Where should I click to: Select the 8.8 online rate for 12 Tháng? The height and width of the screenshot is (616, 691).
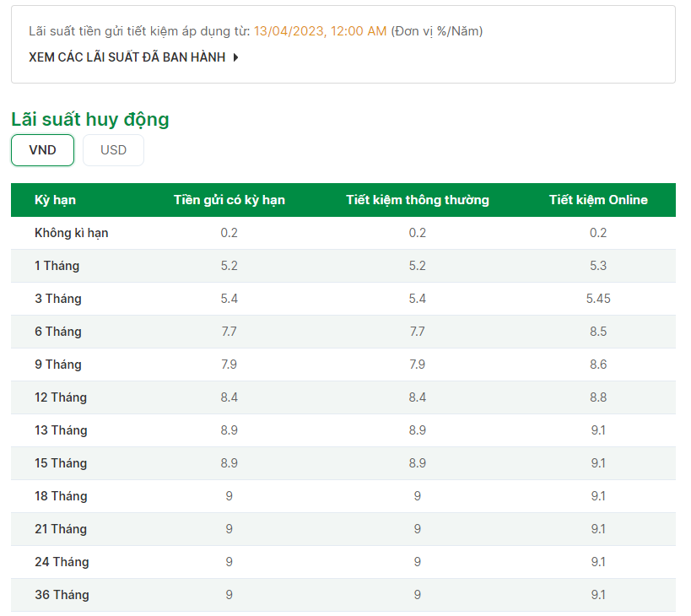(598, 397)
